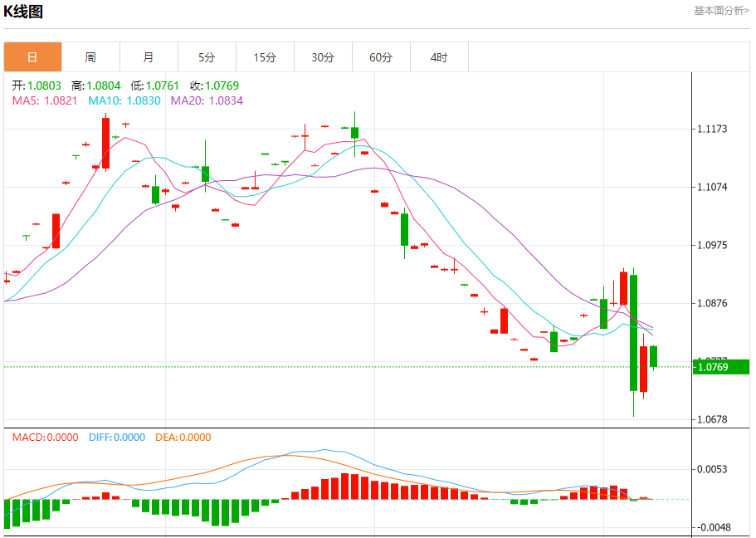
Task: Click the latest green candlestick at chart end
Action: [x=653, y=356]
